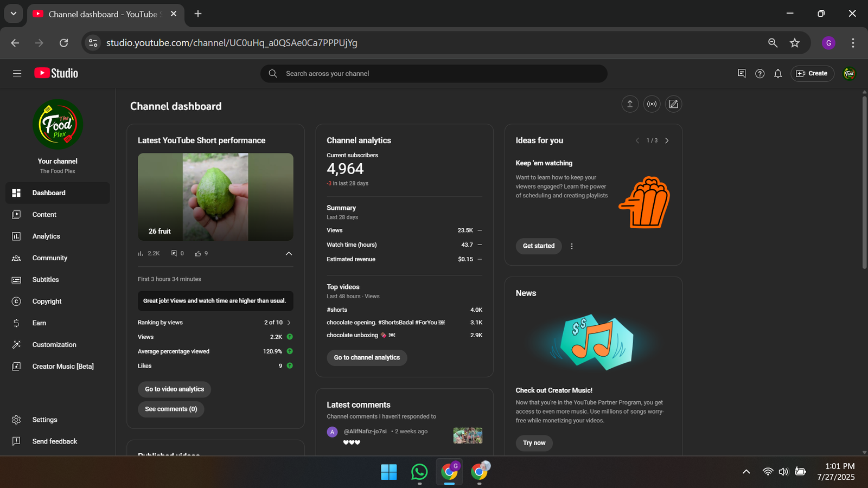Open Creator Music [Beta]
This screenshot has height=488, width=868.
[58, 367]
